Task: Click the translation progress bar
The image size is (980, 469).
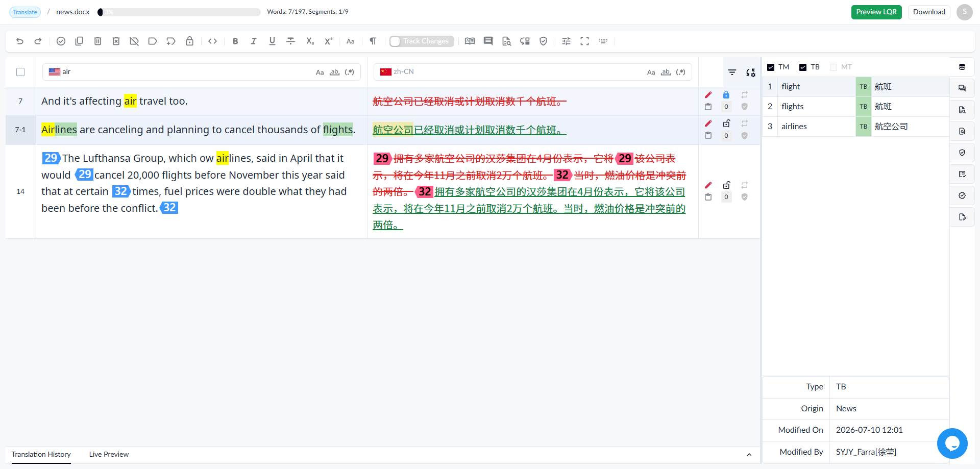Action: tap(179, 12)
